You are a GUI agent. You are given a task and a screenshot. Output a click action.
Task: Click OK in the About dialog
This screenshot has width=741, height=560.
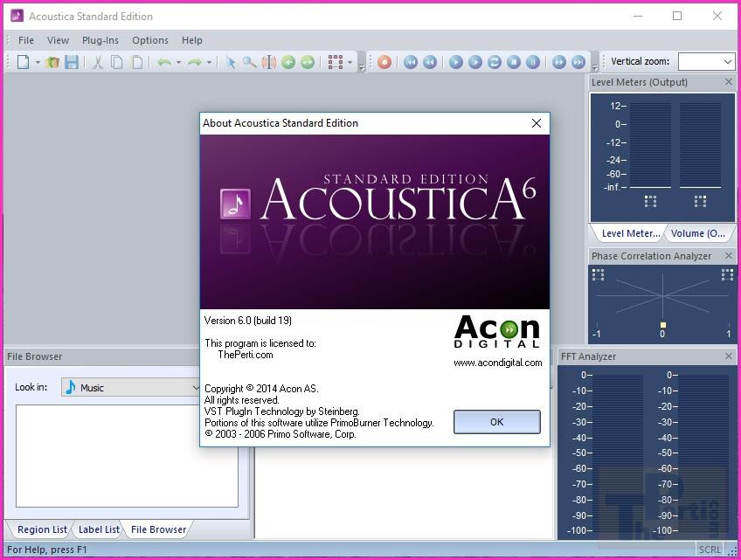(x=496, y=421)
